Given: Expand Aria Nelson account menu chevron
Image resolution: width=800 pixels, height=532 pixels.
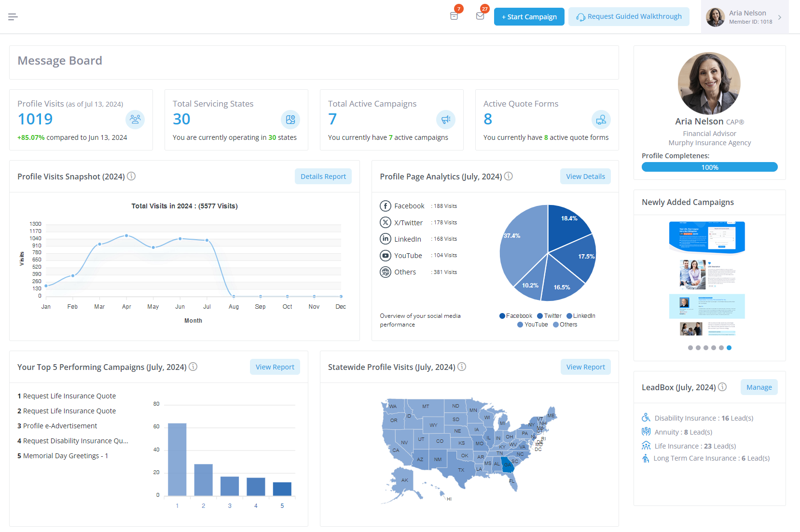Looking at the screenshot, I should click(x=780, y=17).
